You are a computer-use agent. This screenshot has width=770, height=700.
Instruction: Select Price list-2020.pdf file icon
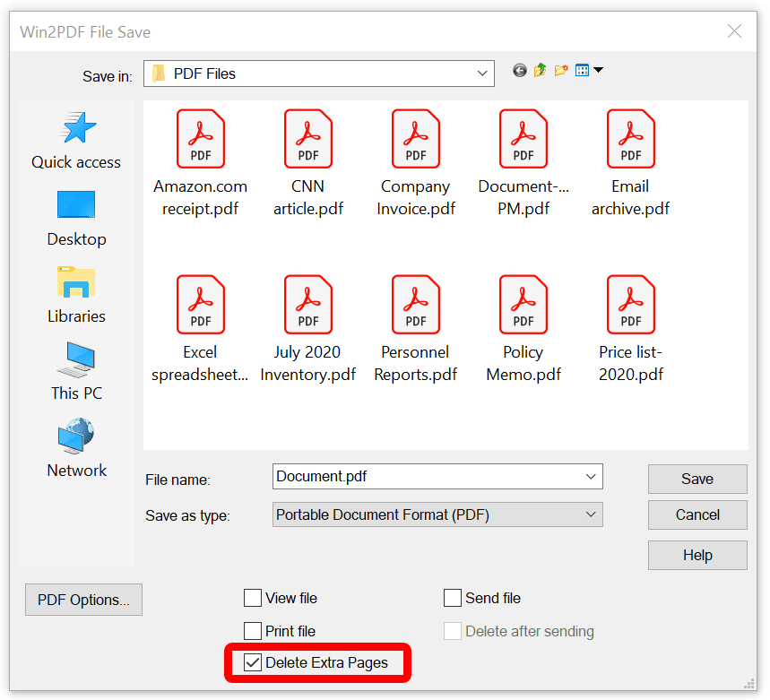tap(630, 305)
